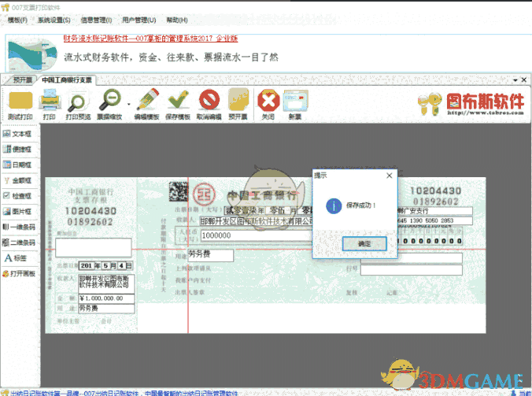532x396 pixels.
Task: Select the 一维条码 barcode tool
Action: [20, 227]
